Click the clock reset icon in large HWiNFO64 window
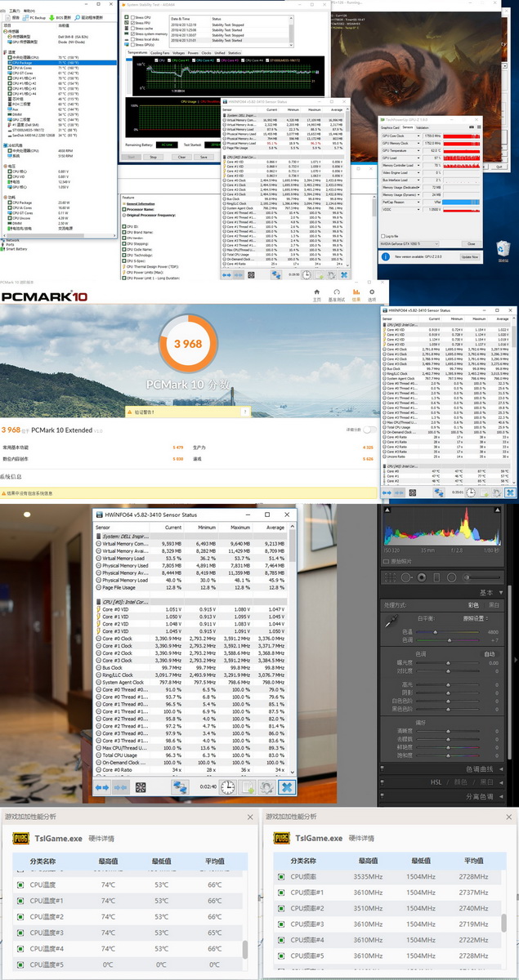The height and width of the screenshot is (980, 519). [x=228, y=787]
